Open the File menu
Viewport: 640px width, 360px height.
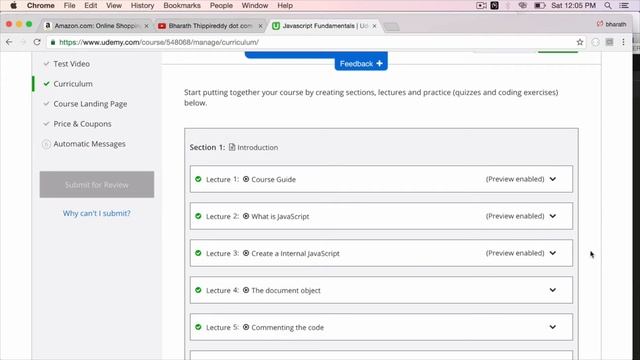tap(69, 6)
